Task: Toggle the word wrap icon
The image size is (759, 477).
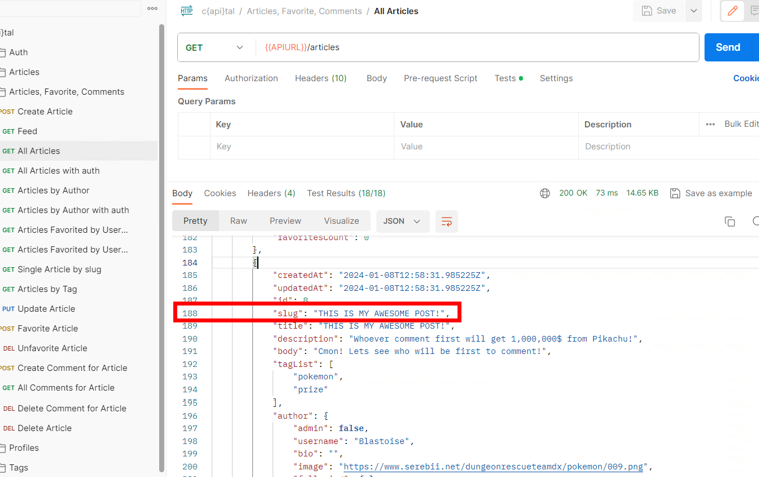Action: pos(446,221)
